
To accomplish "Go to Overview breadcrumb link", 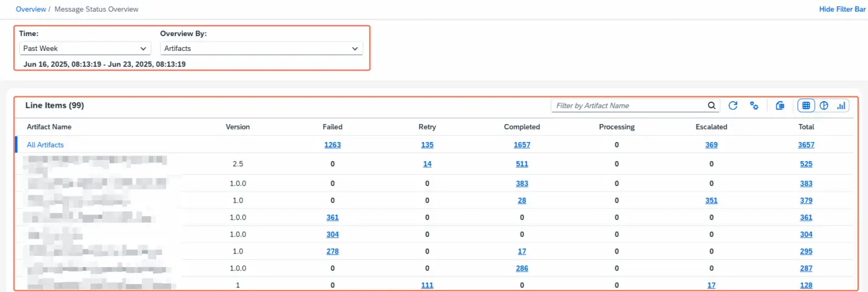I will coord(31,9).
